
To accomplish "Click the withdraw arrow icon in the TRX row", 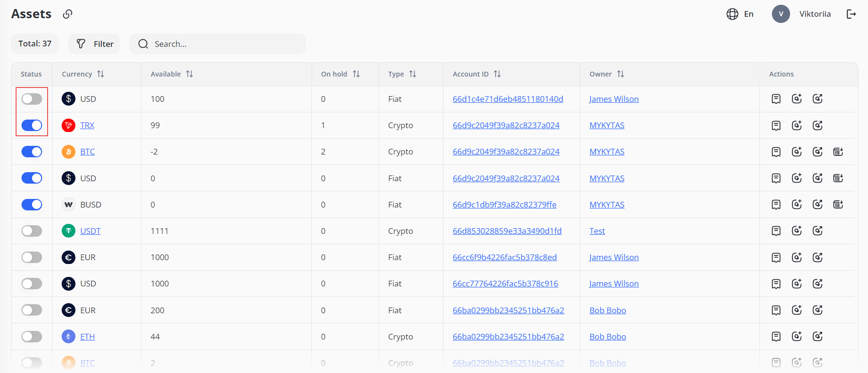I will click(x=818, y=125).
